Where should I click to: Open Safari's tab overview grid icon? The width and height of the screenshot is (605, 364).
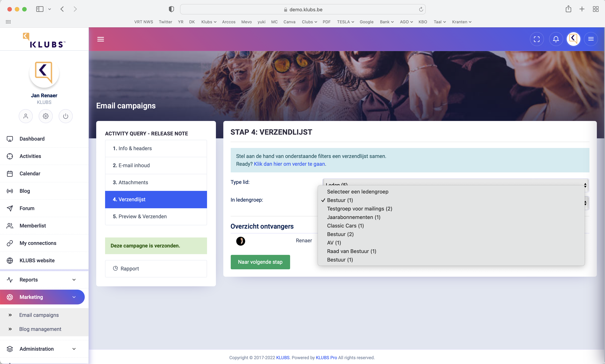point(595,9)
